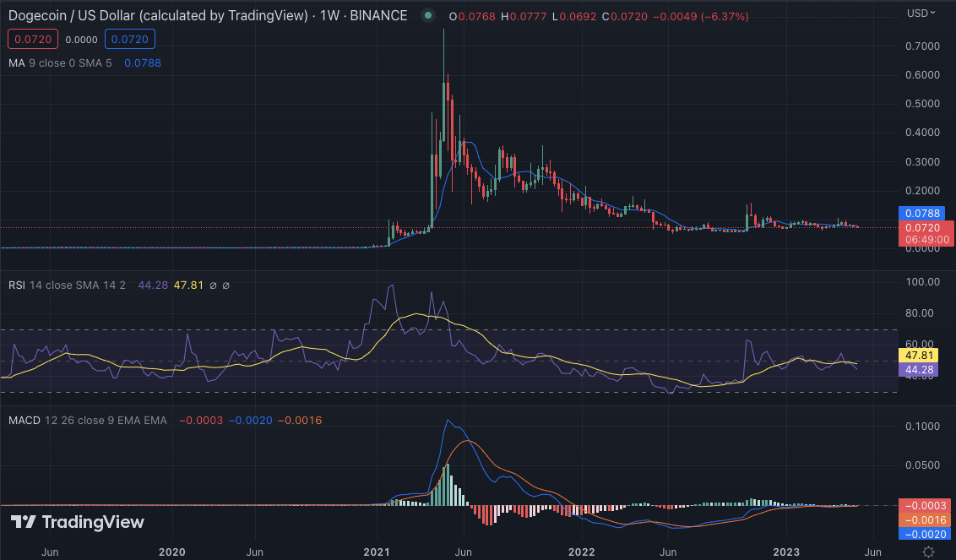
Task: Jump to 2020 on the time axis
Action: coord(172,552)
